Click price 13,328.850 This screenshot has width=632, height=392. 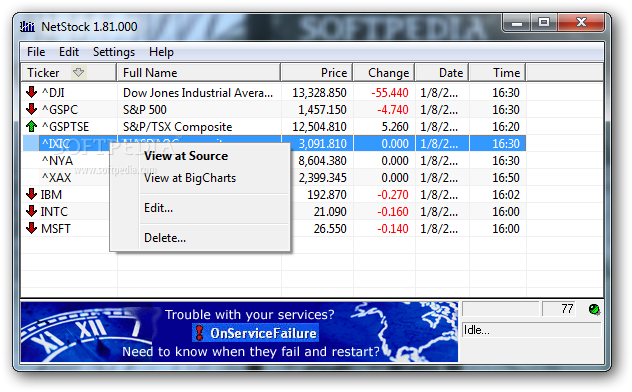(319, 93)
